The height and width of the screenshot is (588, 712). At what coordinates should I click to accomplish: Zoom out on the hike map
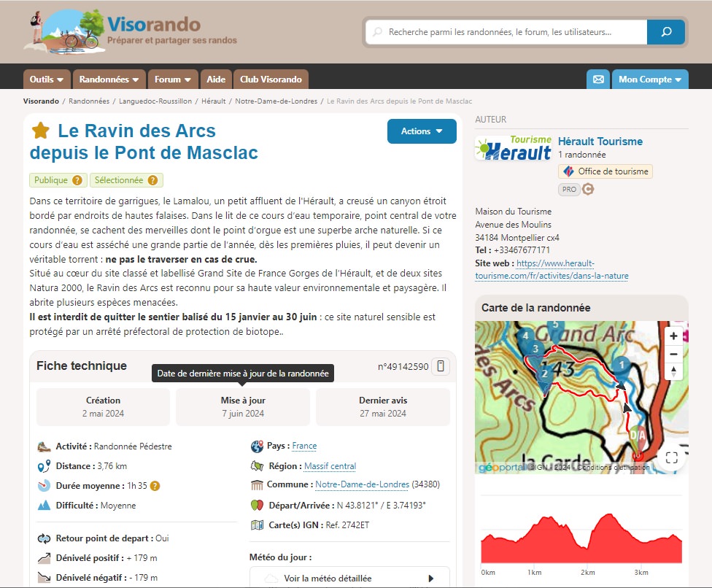(x=673, y=355)
